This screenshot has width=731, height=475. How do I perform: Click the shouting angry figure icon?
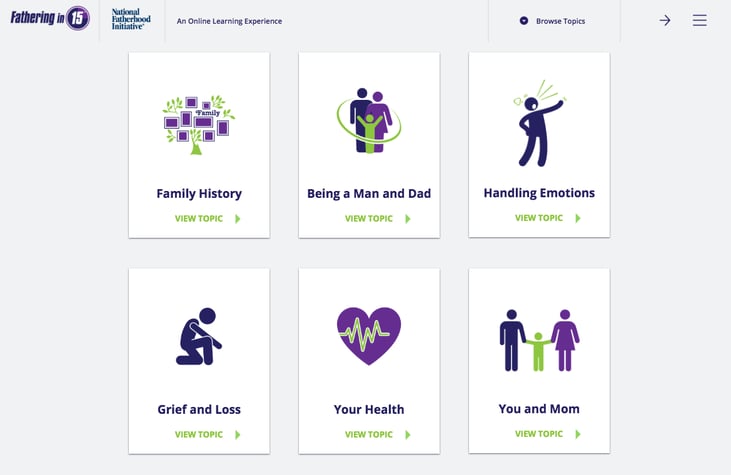[x=539, y=123]
